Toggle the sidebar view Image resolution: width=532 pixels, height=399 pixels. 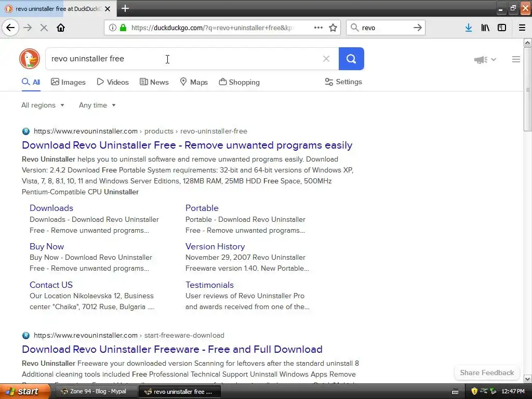point(502,28)
